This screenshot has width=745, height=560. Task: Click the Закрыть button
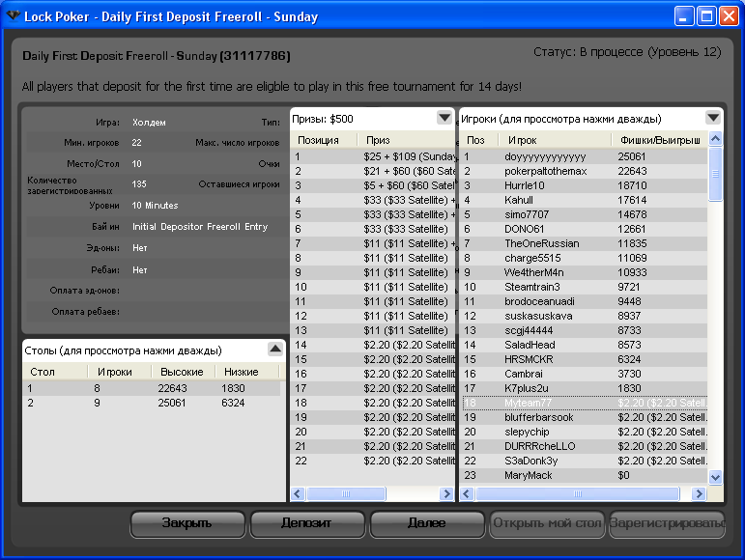coord(187,524)
